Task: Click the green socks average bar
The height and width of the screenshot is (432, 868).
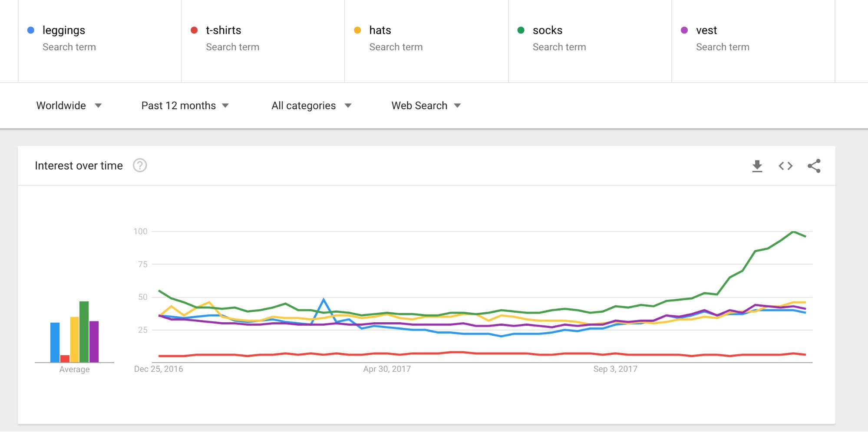Action: pos(84,332)
